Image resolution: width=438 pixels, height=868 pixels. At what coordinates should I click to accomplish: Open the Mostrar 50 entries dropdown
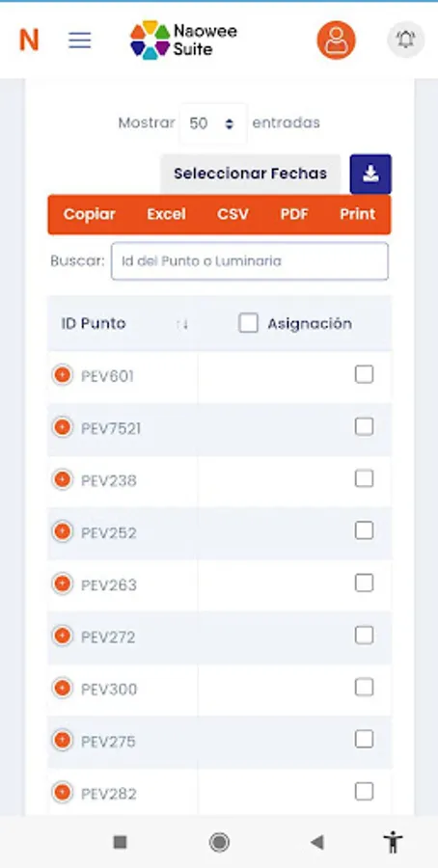212,123
